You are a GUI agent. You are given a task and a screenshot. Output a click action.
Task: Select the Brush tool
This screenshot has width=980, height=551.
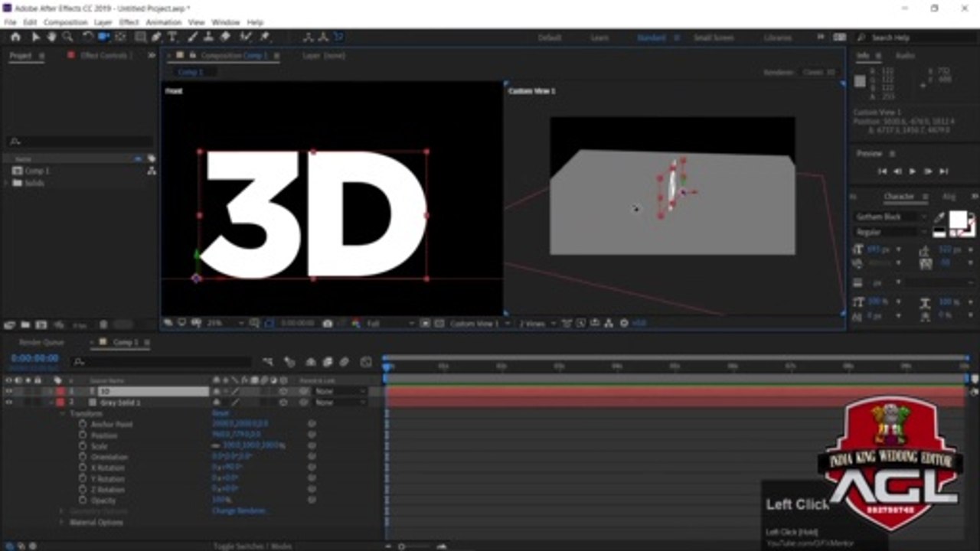[x=192, y=37]
